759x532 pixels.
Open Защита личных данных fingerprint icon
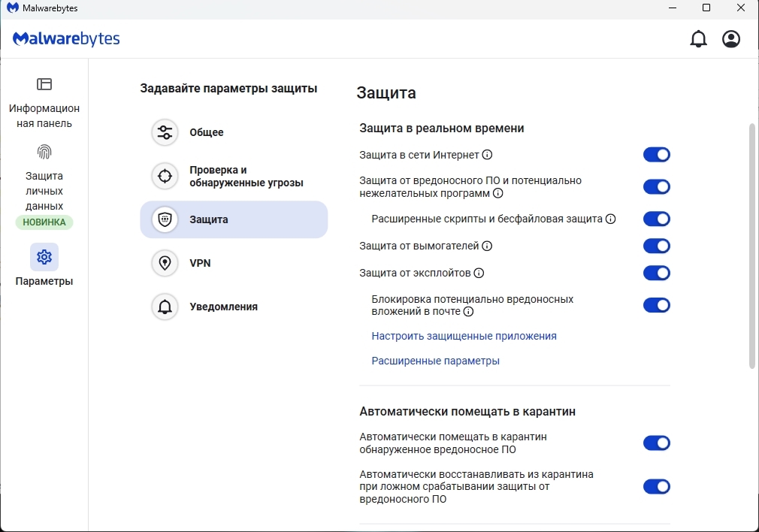[x=44, y=152]
